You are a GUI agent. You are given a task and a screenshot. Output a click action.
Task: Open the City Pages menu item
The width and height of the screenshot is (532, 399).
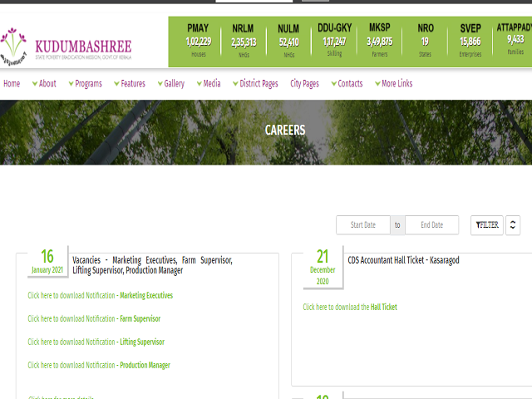pyautogui.click(x=305, y=83)
